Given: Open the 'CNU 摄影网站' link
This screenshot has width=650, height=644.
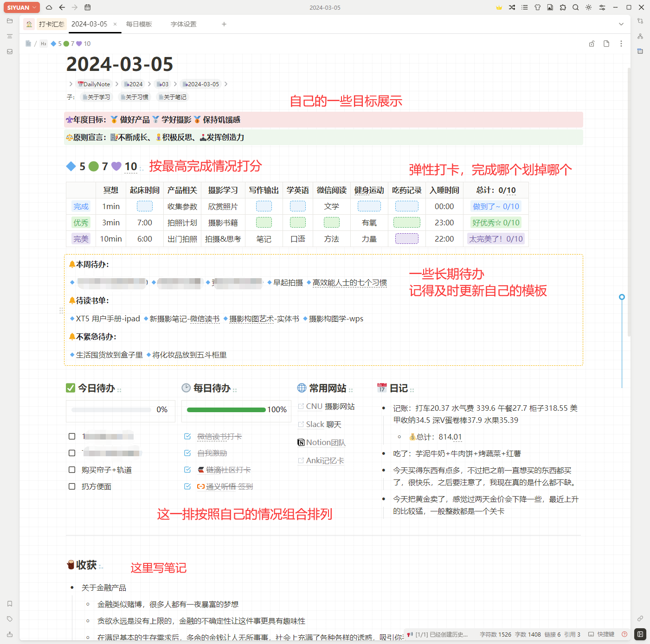Looking at the screenshot, I should [x=326, y=407].
